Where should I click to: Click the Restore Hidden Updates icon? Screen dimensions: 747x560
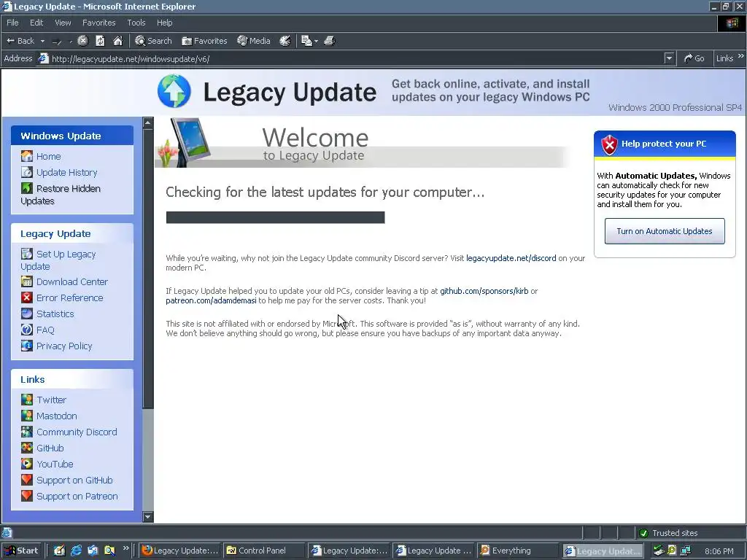(27, 188)
